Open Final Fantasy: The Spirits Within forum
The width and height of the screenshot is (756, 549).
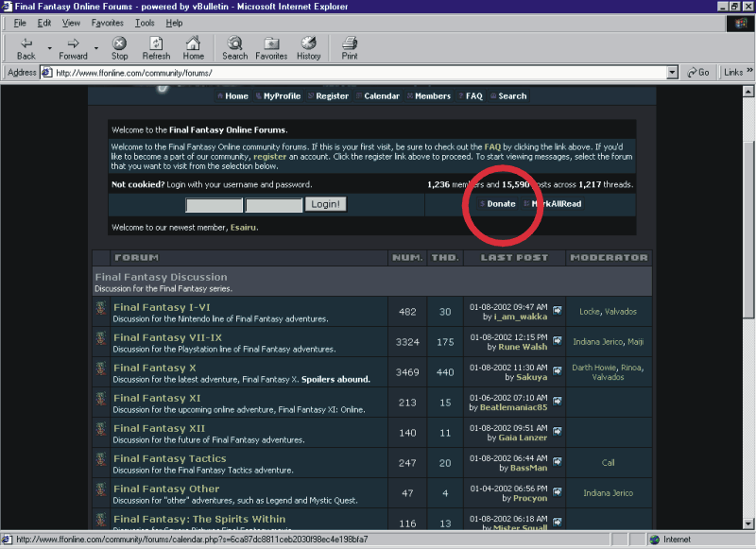pos(199,519)
